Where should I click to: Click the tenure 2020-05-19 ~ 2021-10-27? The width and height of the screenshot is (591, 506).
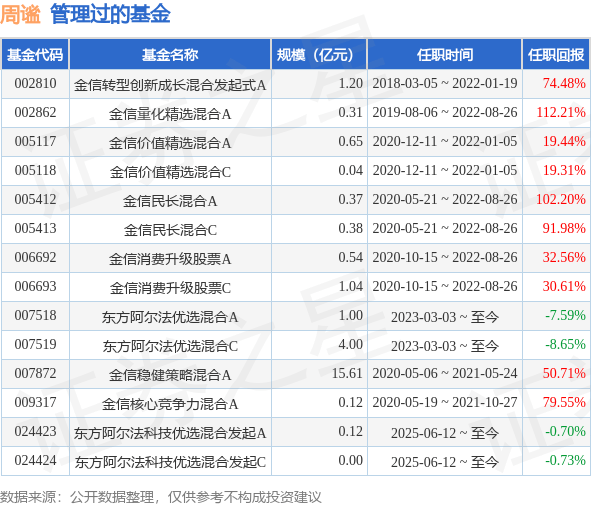coord(445,403)
